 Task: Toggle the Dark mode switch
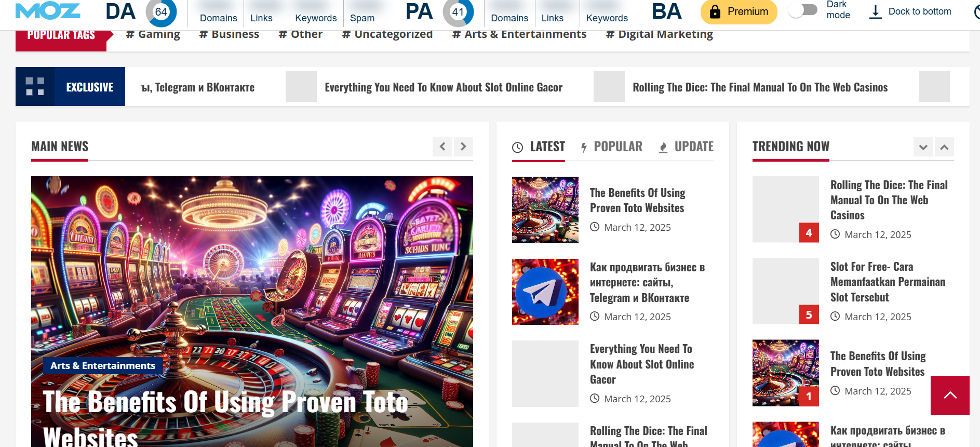click(803, 10)
